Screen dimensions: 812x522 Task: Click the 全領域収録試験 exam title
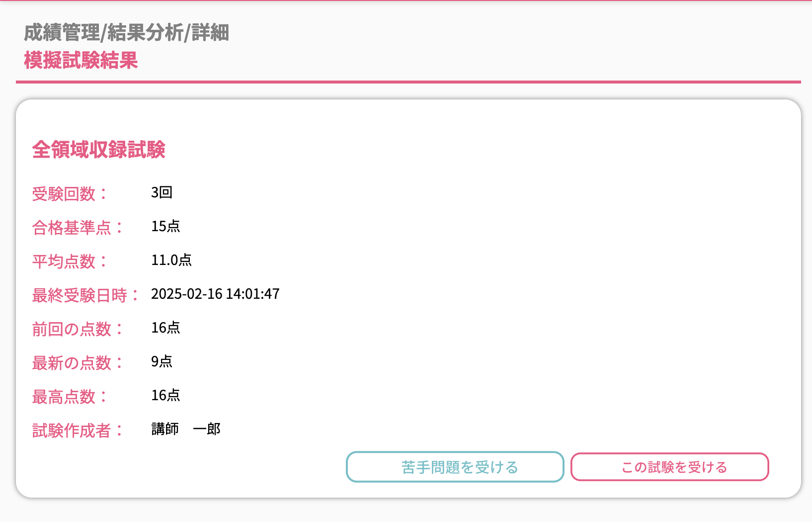coord(99,150)
